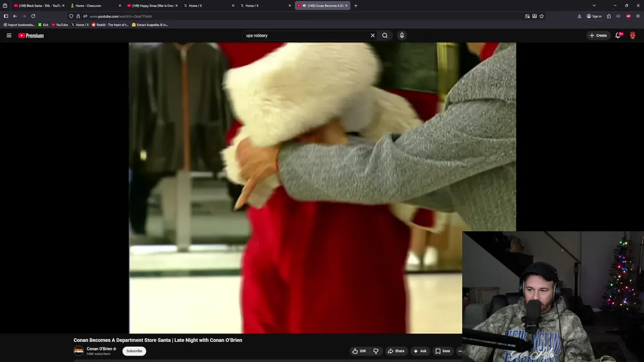Open Import bookmarks bookmark
The height and width of the screenshot is (362, 644).
click(19, 25)
